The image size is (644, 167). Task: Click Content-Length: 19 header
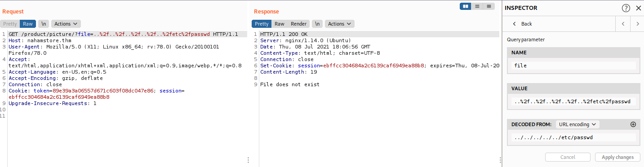289,72
